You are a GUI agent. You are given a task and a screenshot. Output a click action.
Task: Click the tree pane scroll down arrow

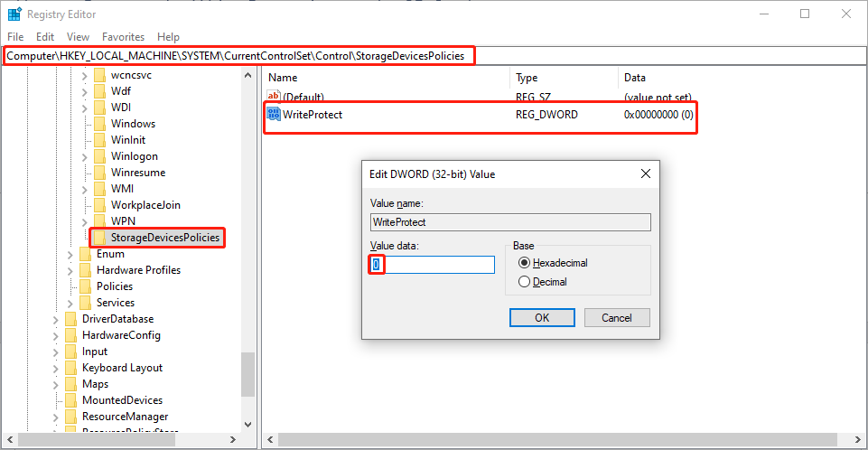pyautogui.click(x=247, y=425)
